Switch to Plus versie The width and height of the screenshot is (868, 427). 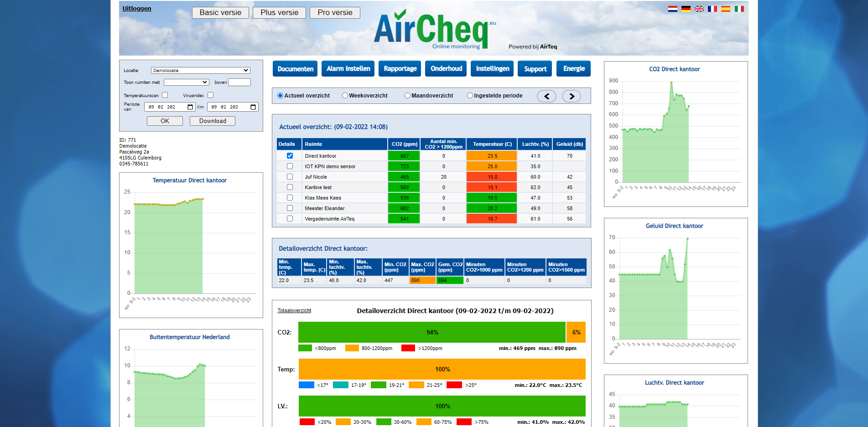pos(279,13)
